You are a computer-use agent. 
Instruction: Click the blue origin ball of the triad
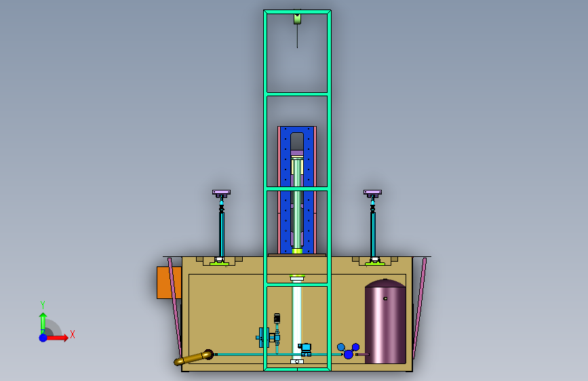click(43, 338)
